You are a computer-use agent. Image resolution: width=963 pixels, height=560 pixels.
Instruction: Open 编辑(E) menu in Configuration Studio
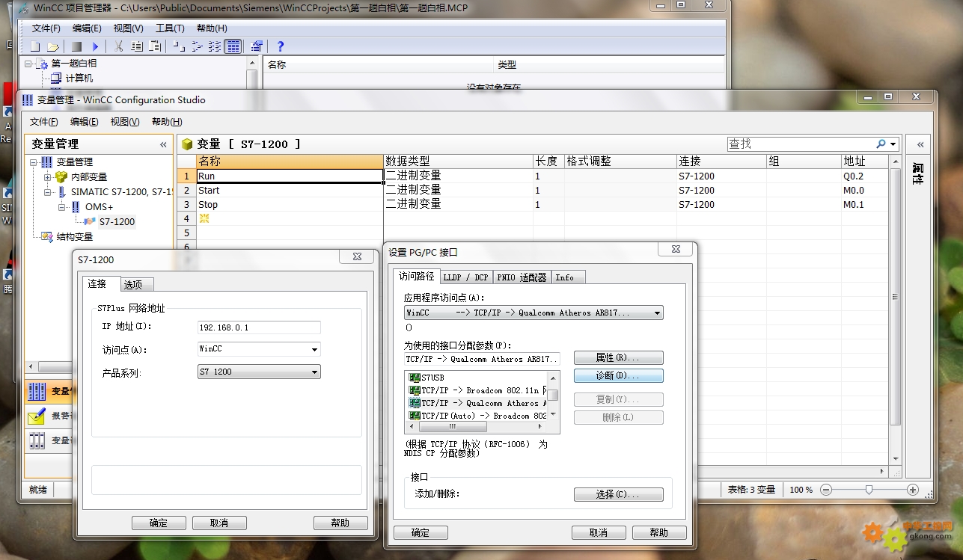(84, 122)
